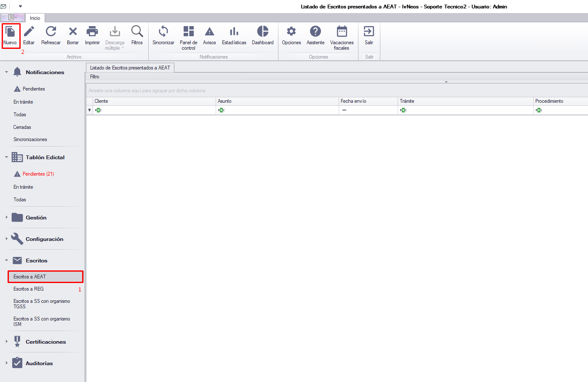Expand the Gestión sidebar section
588x382 pixels.
[x=7, y=217]
